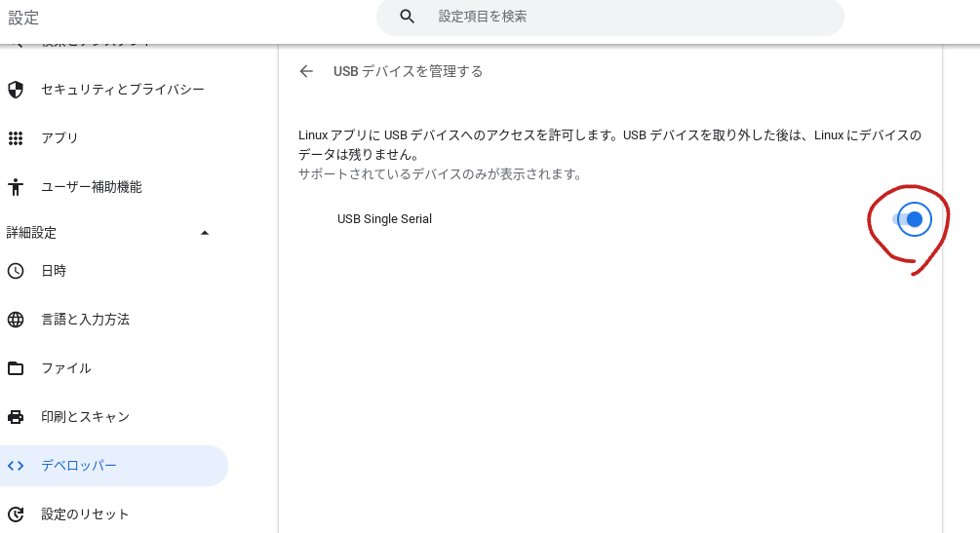Click the Security and Privacy shield icon
980x533 pixels.
(16, 90)
